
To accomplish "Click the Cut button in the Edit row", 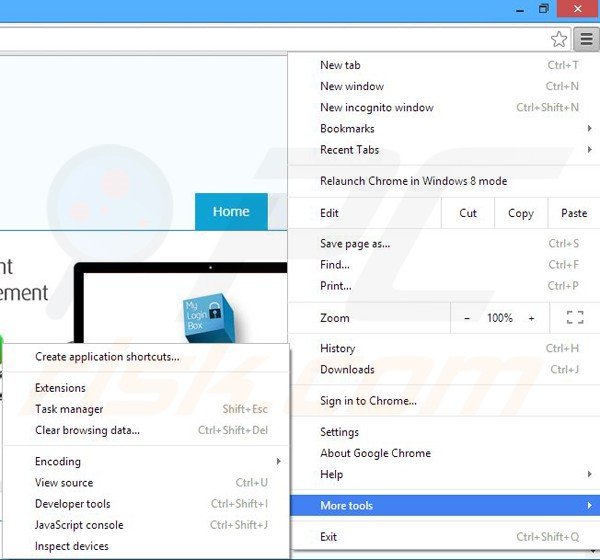I will (x=468, y=213).
